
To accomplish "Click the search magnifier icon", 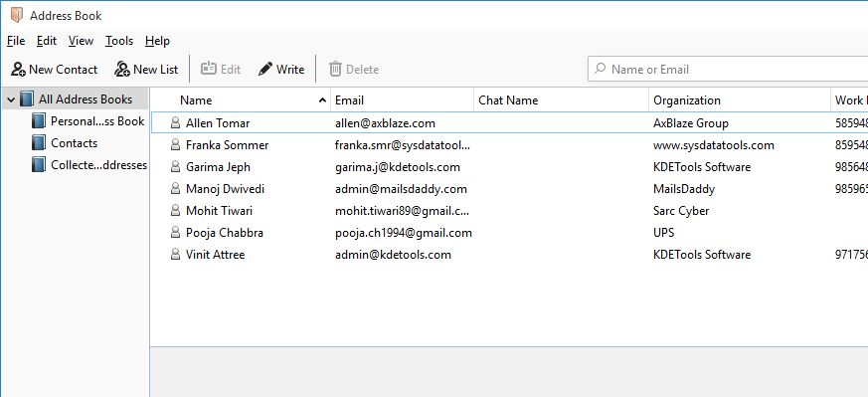I will coord(600,70).
